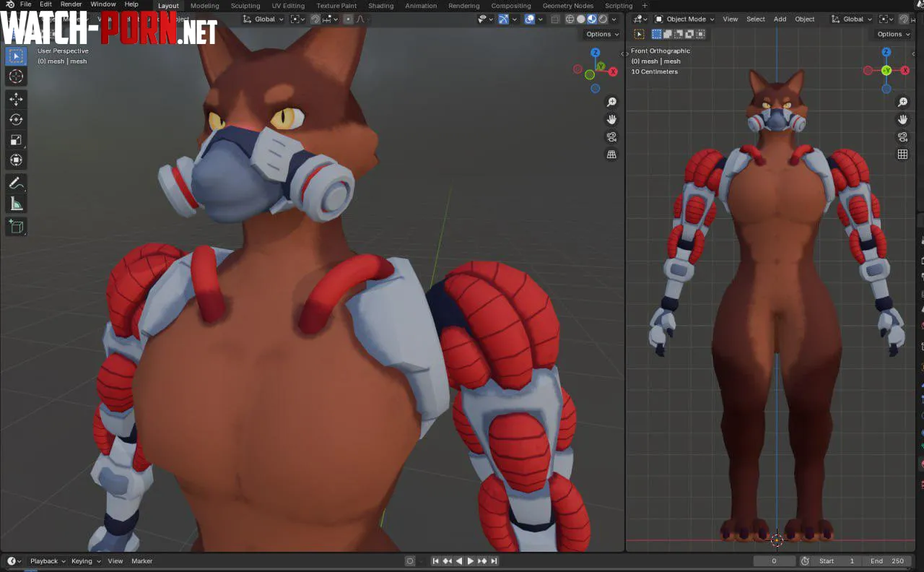
Task: Click pan hand icon in left viewport
Action: tap(611, 120)
